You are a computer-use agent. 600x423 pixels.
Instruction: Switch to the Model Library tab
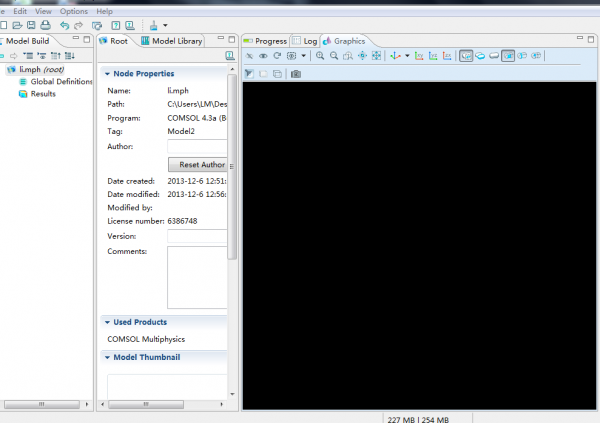[x=172, y=41]
